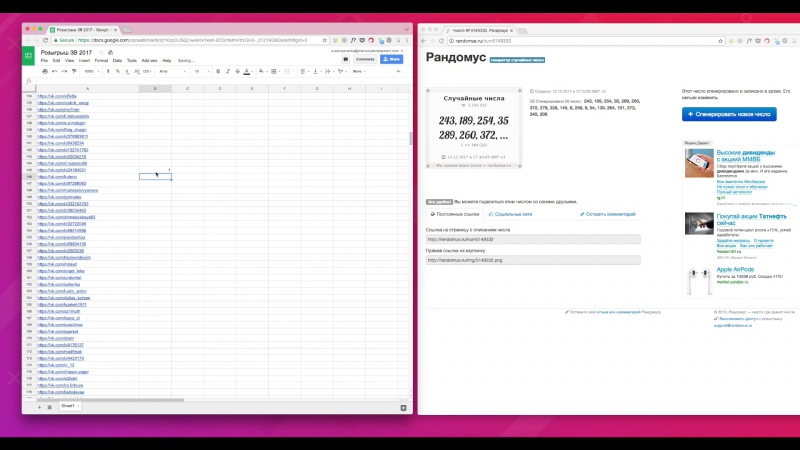800x450 pixels.
Task: Open the Edit menu in Sheets
Action: click(x=56, y=61)
